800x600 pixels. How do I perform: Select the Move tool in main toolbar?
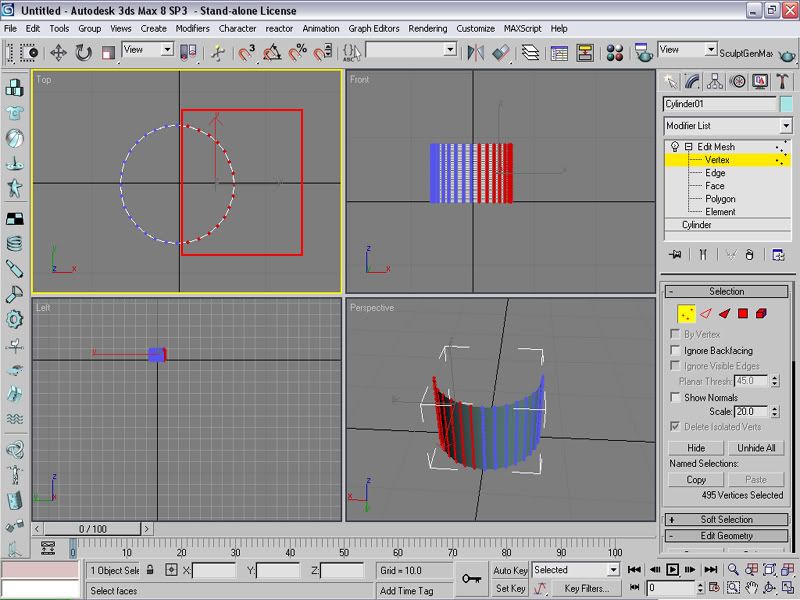tap(58, 52)
